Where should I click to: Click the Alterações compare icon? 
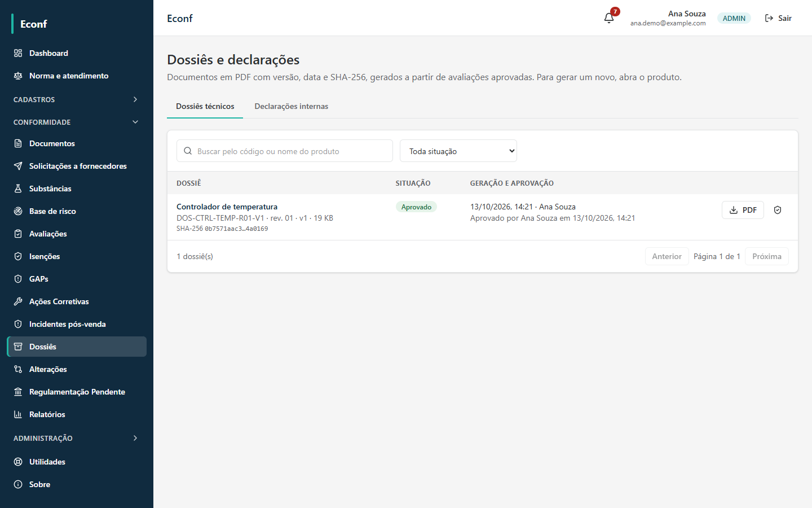[18, 369]
